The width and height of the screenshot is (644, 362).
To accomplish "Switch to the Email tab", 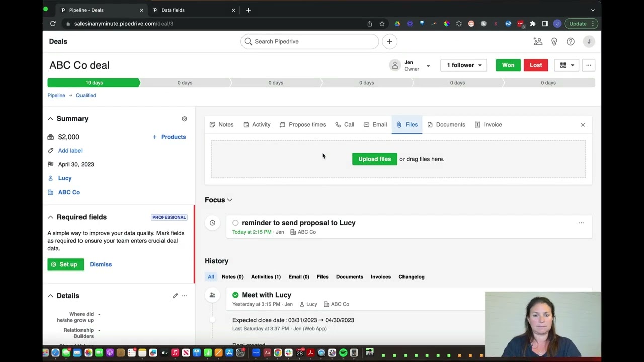I will pyautogui.click(x=375, y=125).
